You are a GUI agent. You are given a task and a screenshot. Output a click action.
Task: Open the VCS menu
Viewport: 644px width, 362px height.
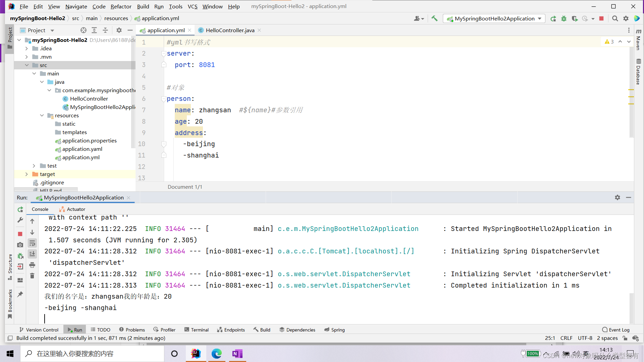[x=193, y=6]
